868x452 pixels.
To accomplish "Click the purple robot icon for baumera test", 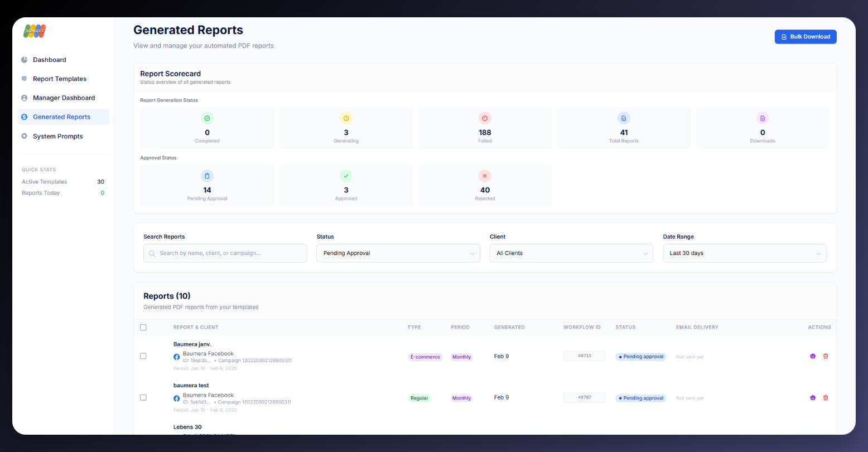I will [813, 398].
